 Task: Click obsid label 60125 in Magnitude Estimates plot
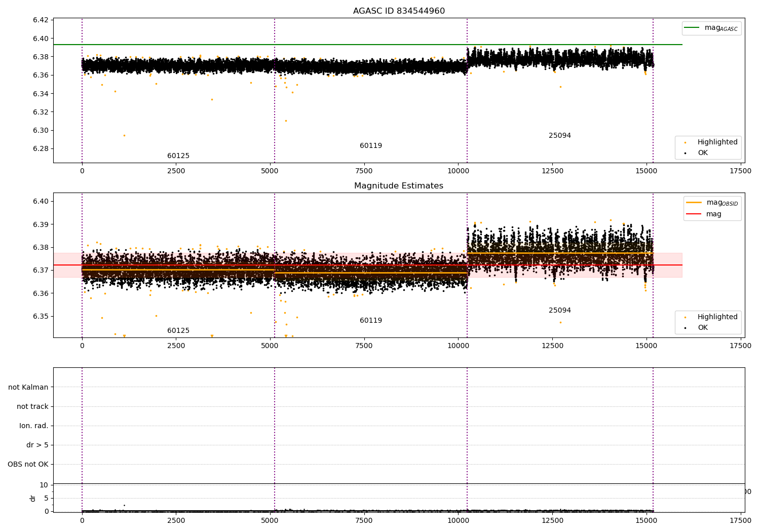(178, 331)
